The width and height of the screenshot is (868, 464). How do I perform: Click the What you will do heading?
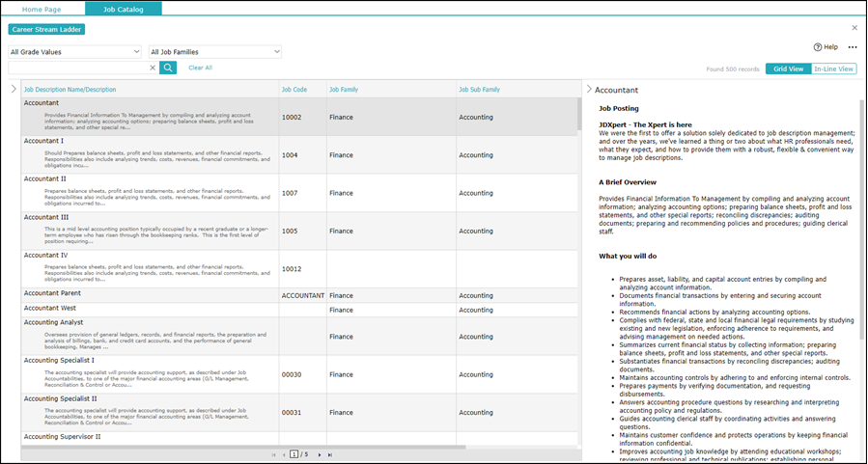(x=628, y=256)
